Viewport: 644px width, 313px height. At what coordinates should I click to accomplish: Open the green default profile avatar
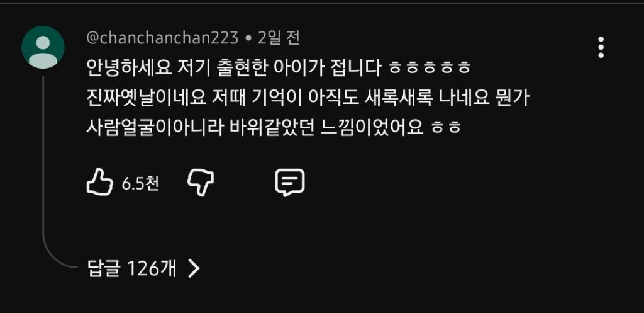click(43, 47)
